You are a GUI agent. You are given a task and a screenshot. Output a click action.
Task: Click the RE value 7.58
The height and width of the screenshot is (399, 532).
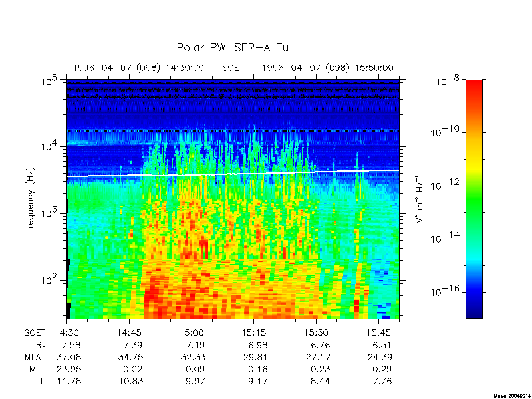71,345
